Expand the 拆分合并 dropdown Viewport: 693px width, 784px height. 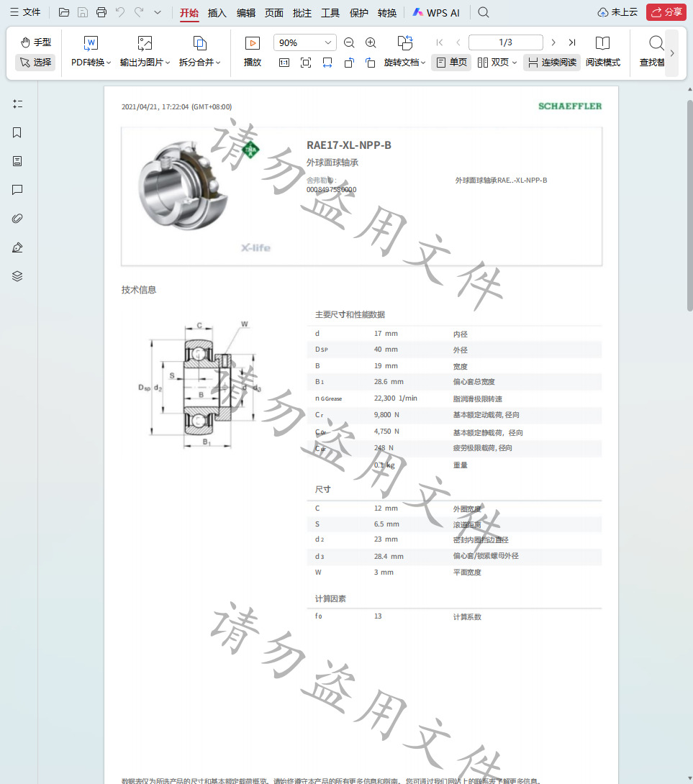pos(199,63)
